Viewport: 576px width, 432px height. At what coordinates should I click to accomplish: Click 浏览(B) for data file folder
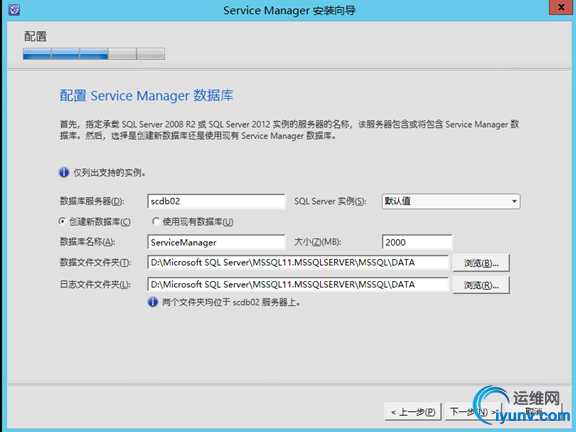pyautogui.click(x=481, y=263)
